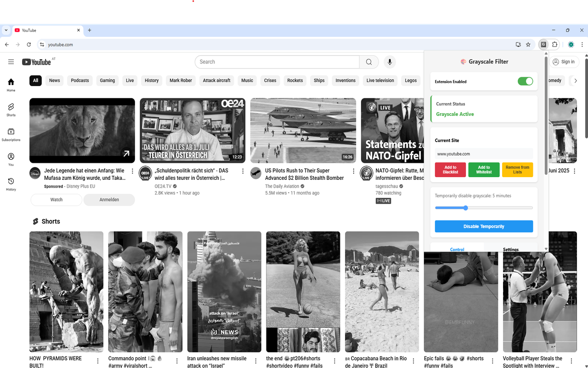
Task: Open the tab search dropdown arrow
Action: (6, 30)
